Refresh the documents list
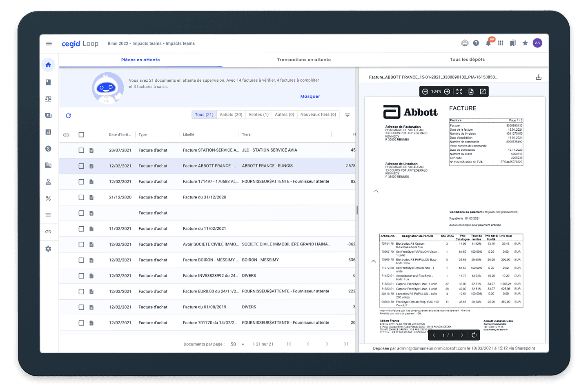Viewport: 588px width, 388px height. [68, 116]
